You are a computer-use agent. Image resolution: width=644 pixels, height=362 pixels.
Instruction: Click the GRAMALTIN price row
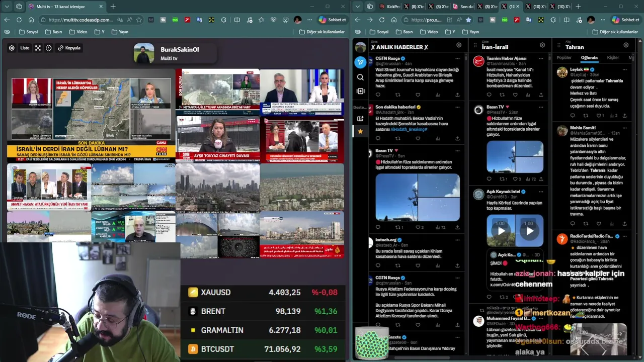coord(264,330)
